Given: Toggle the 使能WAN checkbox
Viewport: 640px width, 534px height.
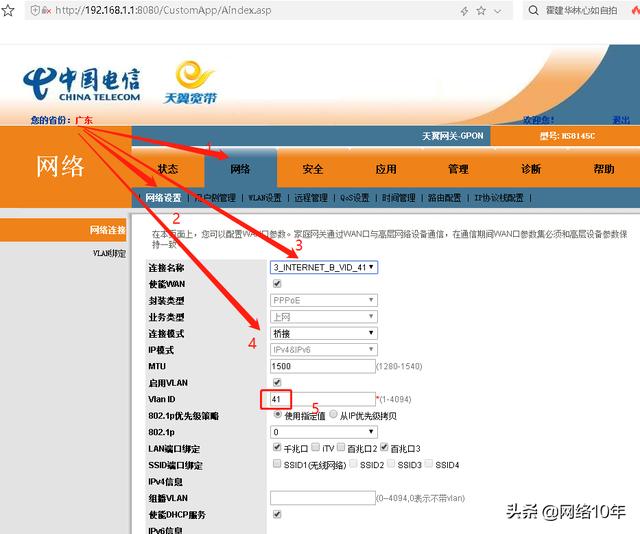Looking at the screenshot, I should 277,283.
